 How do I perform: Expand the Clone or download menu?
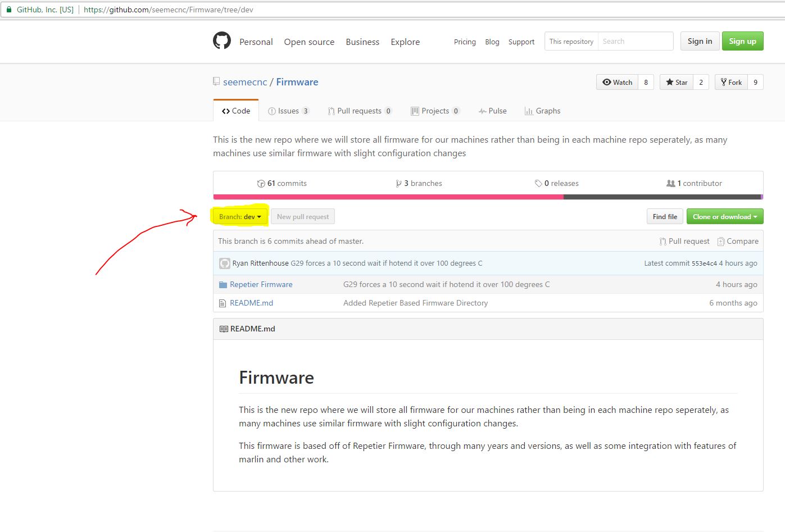tap(724, 217)
